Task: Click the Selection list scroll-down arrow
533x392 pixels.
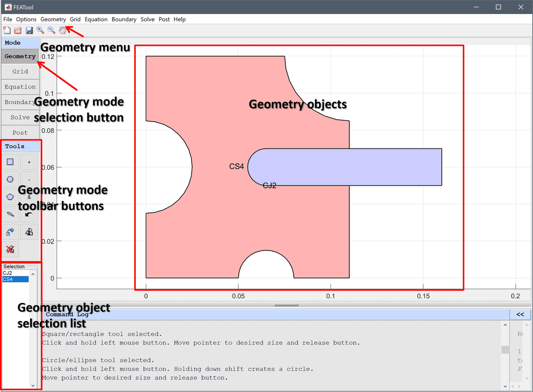Action: tap(33, 386)
